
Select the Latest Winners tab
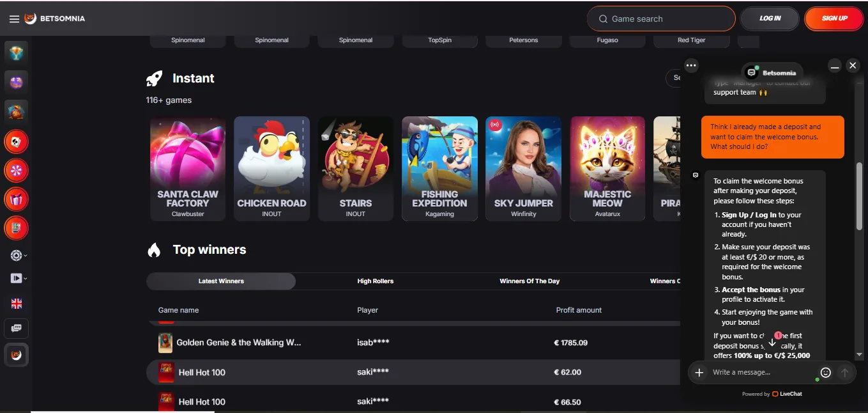(221, 281)
